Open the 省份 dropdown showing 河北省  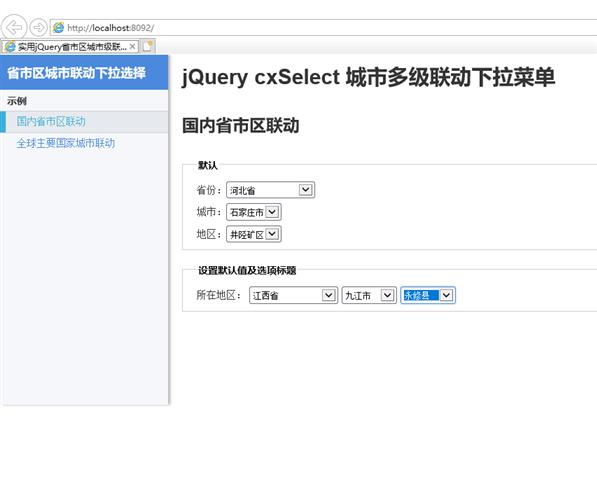tap(270, 190)
